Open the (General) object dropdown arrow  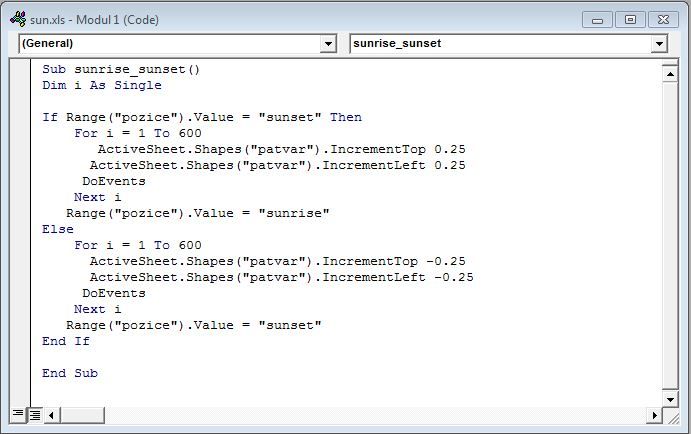click(328, 44)
